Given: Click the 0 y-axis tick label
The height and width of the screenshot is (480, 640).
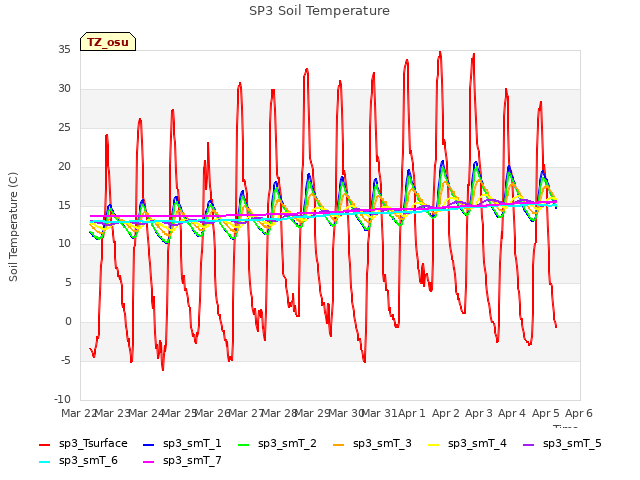Looking at the screenshot, I should coord(68,322).
